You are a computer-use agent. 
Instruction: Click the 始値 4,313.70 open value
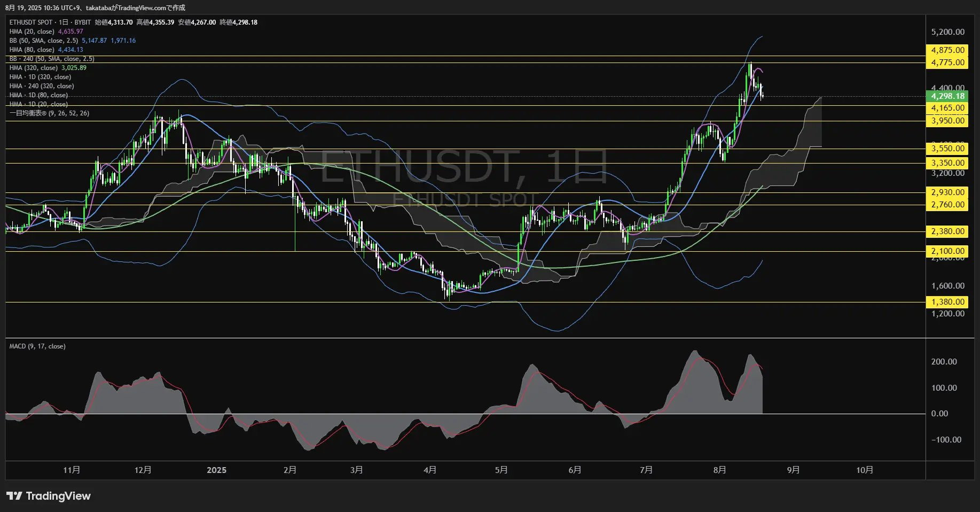click(x=114, y=22)
